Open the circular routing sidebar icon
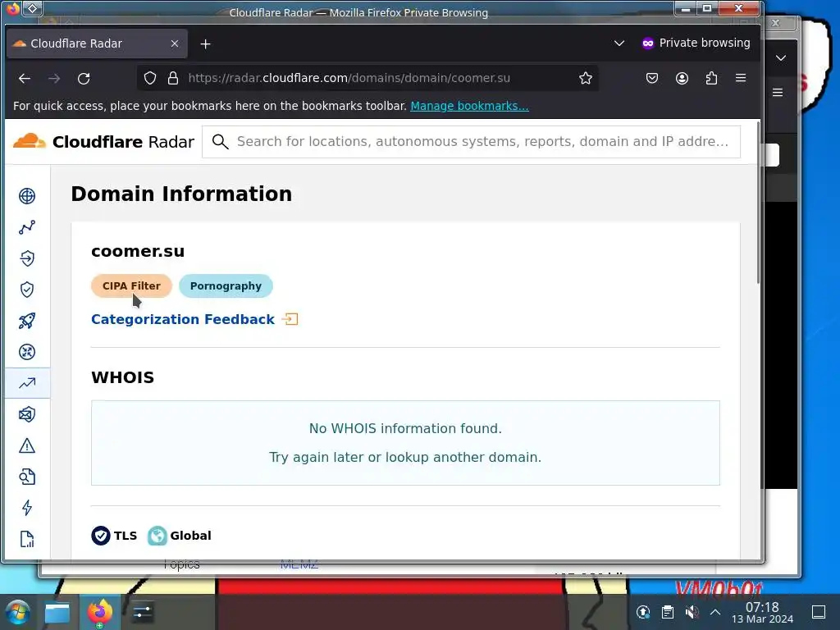The image size is (840, 630). pyautogui.click(x=27, y=352)
